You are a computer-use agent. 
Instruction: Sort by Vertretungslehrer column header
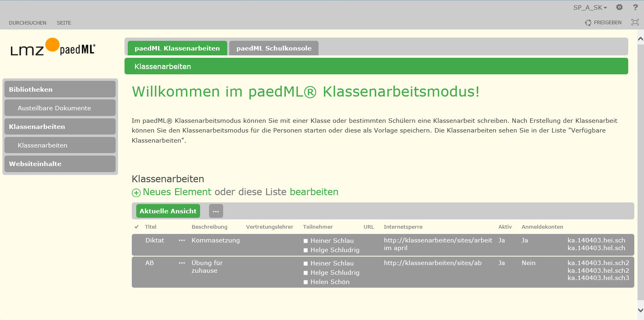pos(270,227)
